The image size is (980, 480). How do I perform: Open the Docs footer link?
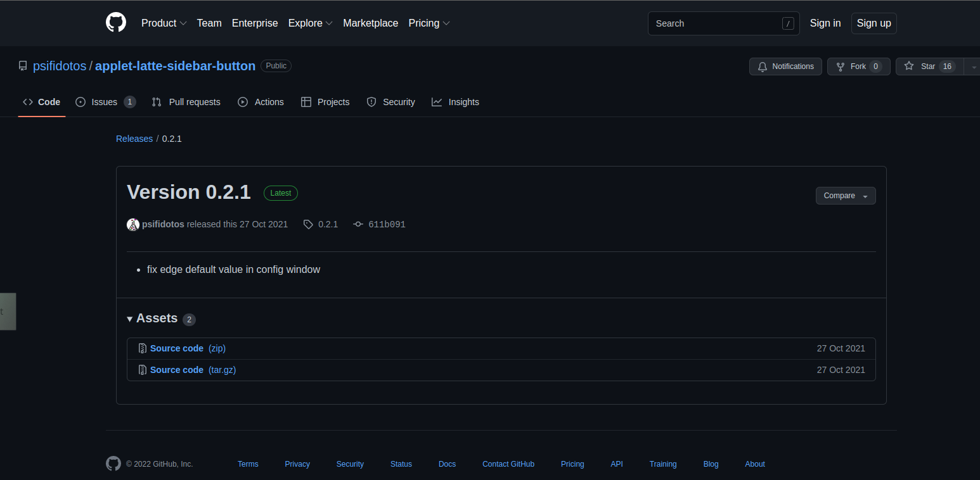point(447,464)
